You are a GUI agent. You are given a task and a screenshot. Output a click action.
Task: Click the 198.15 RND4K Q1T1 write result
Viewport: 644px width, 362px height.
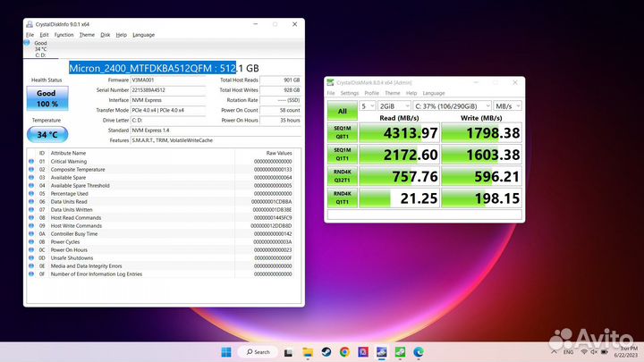coord(481,198)
